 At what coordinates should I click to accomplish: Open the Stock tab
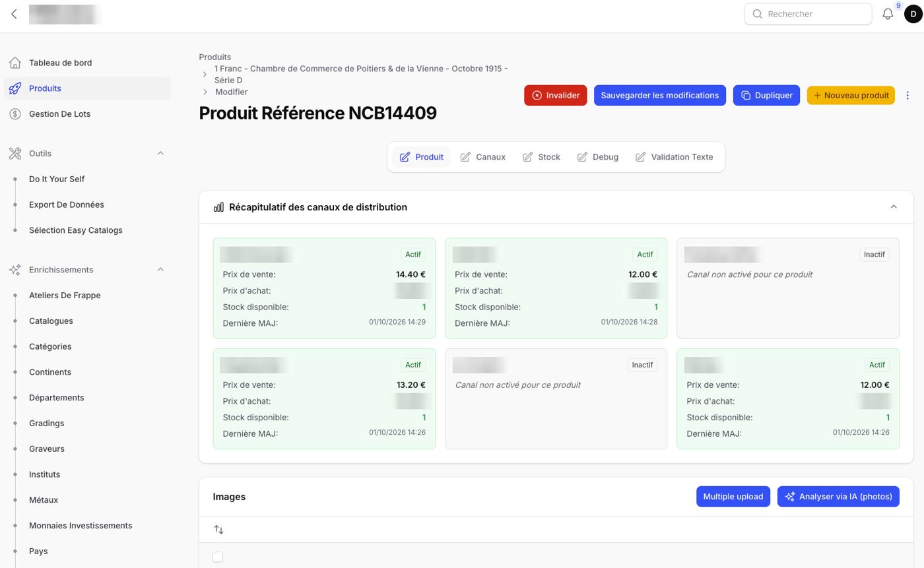click(x=541, y=157)
